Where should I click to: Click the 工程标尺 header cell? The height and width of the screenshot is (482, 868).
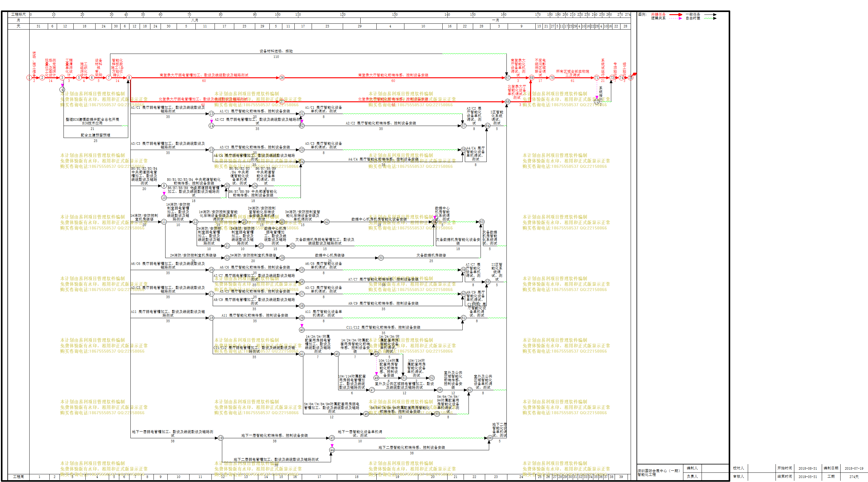(18, 14)
